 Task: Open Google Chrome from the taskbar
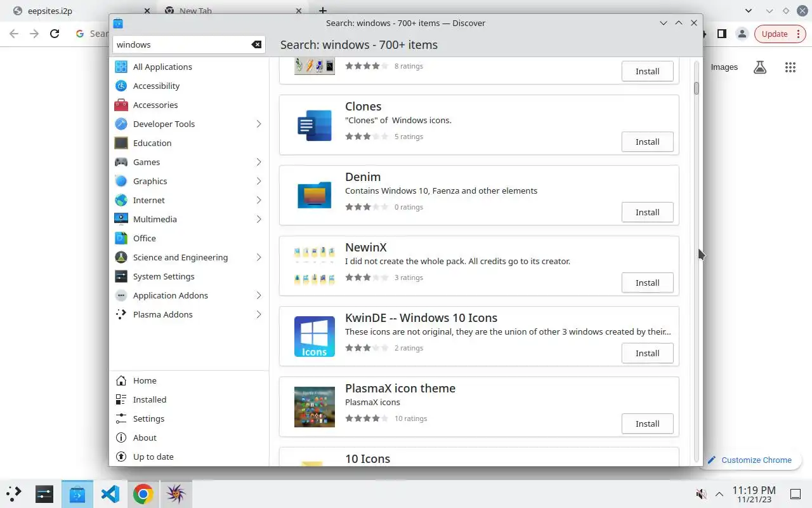click(x=143, y=493)
